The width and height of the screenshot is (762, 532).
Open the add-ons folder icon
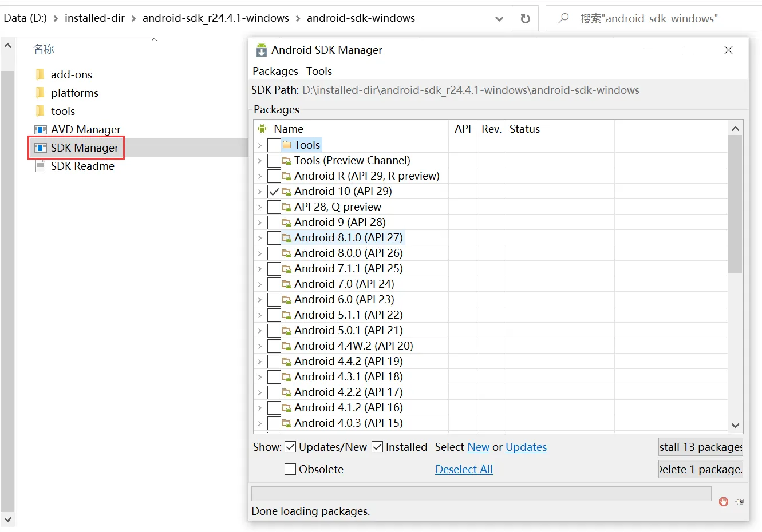click(40, 74)
